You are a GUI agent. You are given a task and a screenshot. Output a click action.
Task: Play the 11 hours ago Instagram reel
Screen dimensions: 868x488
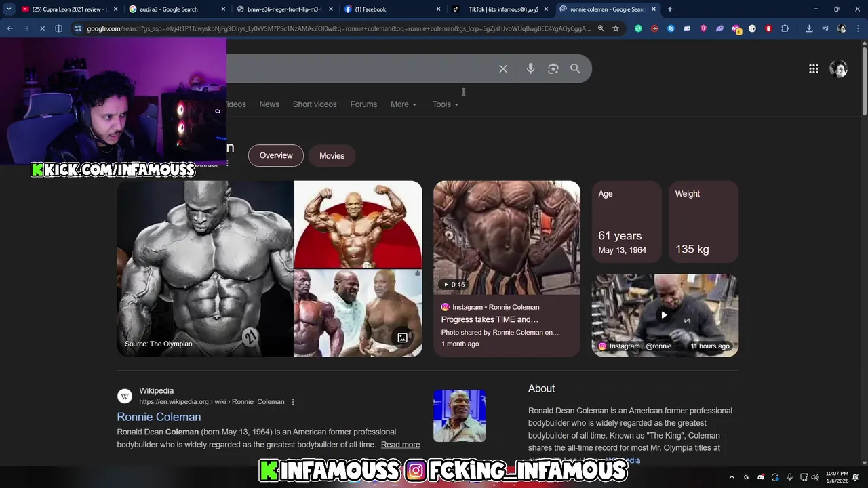click(x=665, y=315)
